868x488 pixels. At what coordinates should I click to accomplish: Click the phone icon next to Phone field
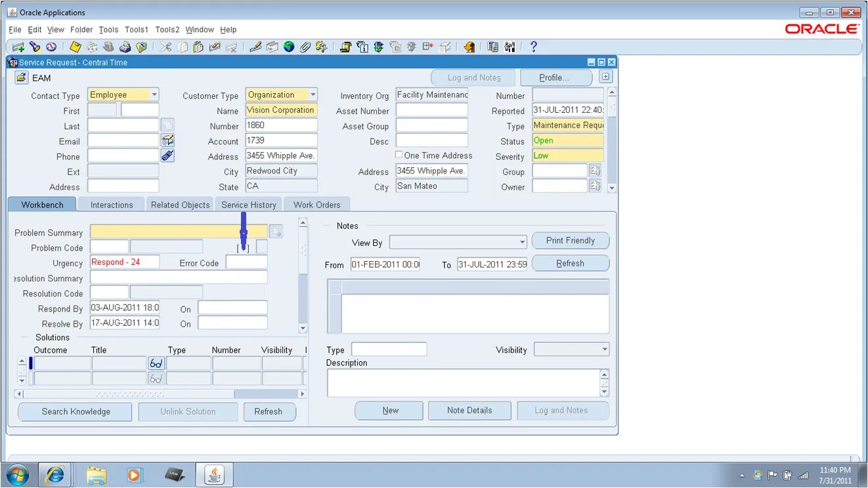click(167, 156)
